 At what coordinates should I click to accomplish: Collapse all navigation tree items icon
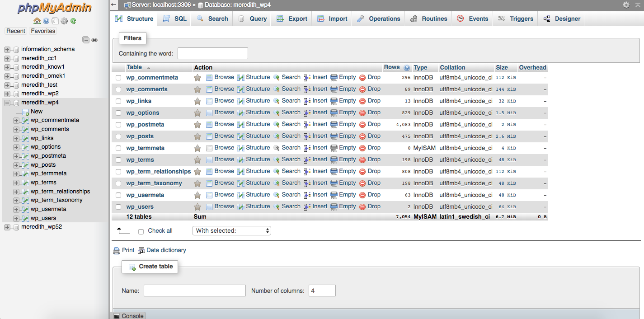click(x=86, y=40)
